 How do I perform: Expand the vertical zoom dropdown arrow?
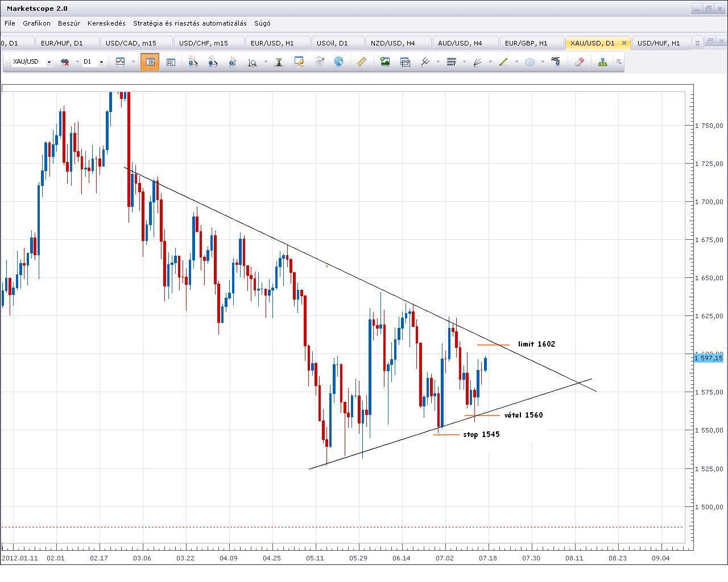266,62
